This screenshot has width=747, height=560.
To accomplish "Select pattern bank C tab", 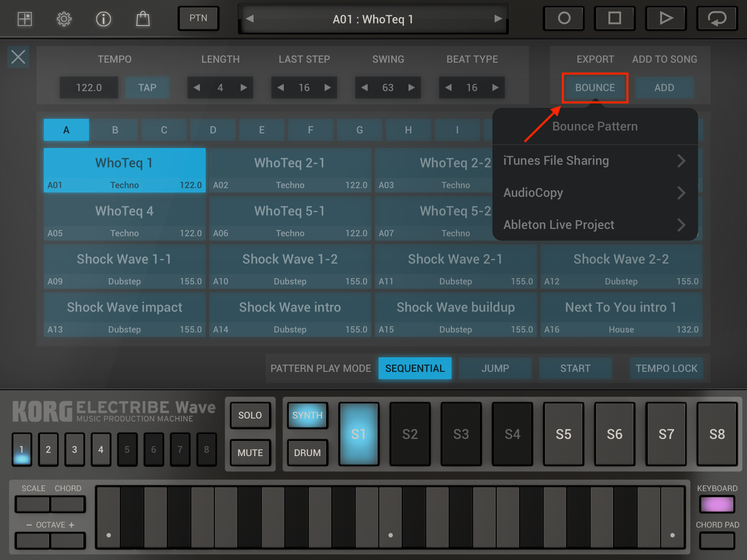I will [164, 130].
